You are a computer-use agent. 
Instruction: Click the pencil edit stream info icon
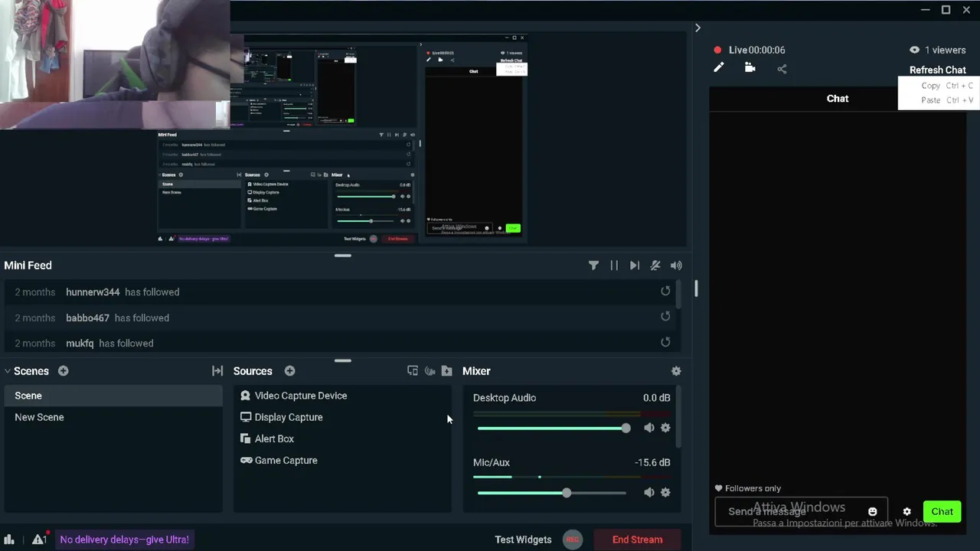(718, 68)
